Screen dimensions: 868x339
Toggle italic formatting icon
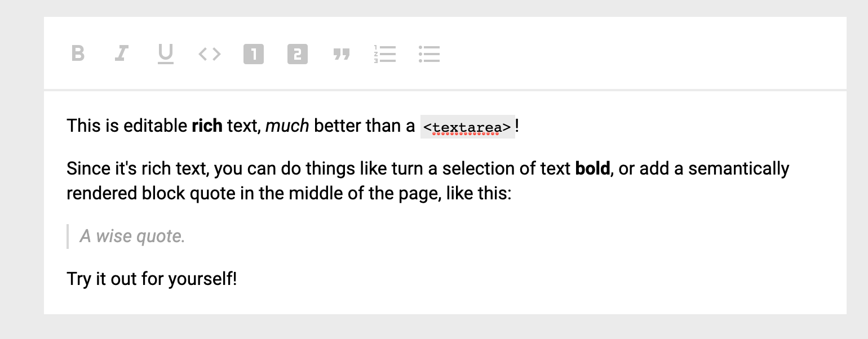(121, 54)
